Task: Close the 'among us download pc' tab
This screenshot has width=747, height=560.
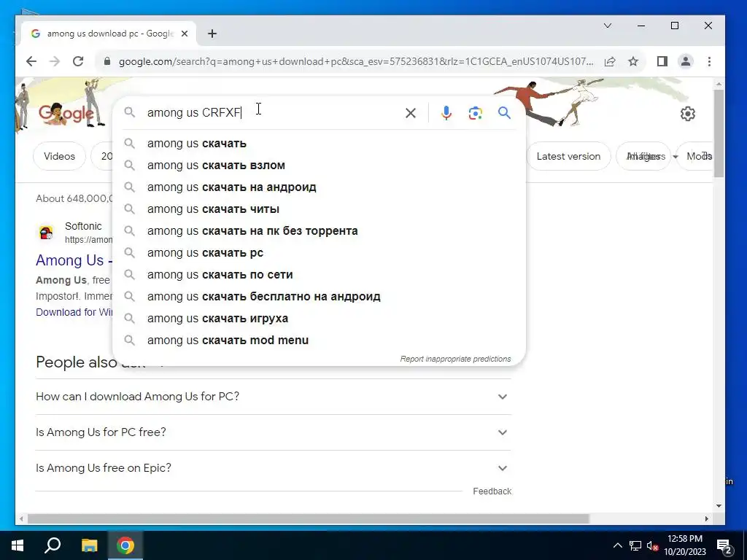Action: tap(185, 34)
